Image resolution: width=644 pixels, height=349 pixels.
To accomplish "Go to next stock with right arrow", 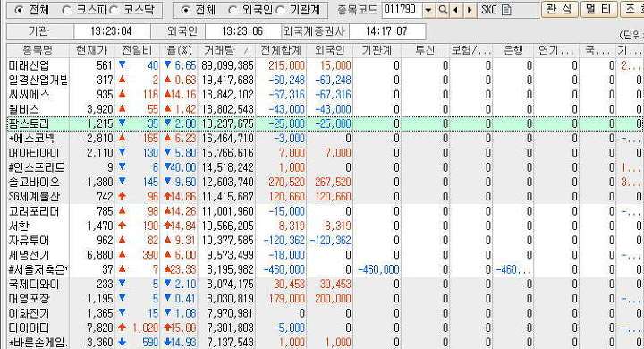I will coord(470,10).
